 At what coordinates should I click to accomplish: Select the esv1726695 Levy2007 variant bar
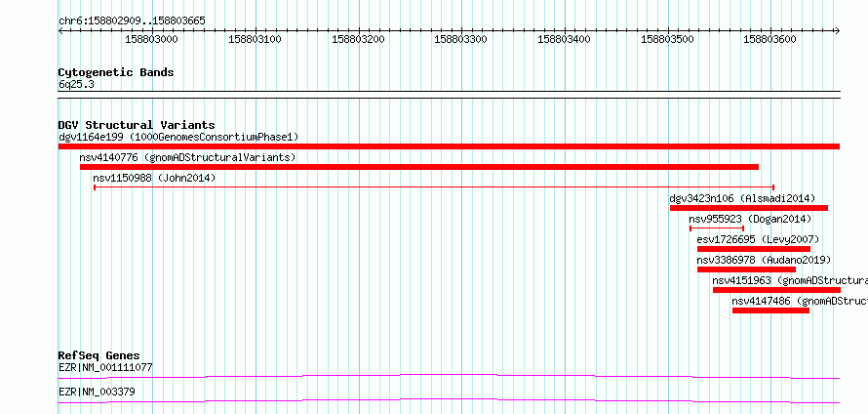tap(754, 249)
